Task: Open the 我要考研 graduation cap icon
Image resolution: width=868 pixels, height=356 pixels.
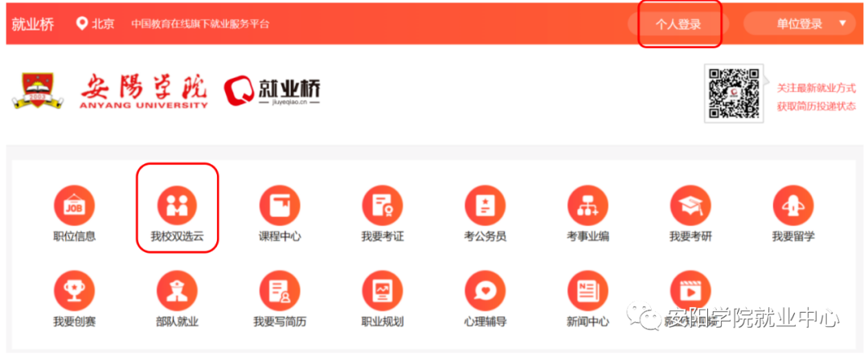Action: (690, 206)
